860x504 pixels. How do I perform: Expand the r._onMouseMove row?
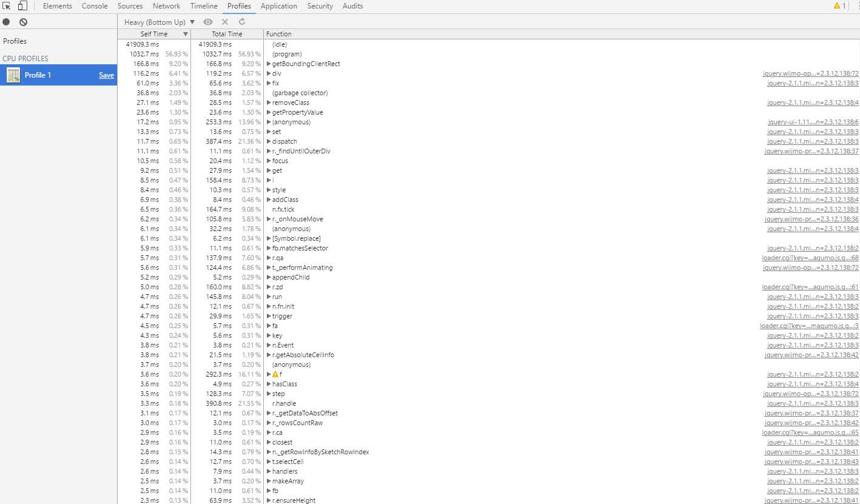[x=269, y=219]
